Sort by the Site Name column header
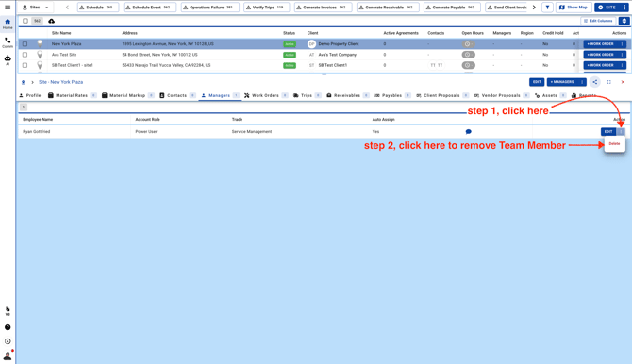The image size is (632, 364). tap(61, 33)
